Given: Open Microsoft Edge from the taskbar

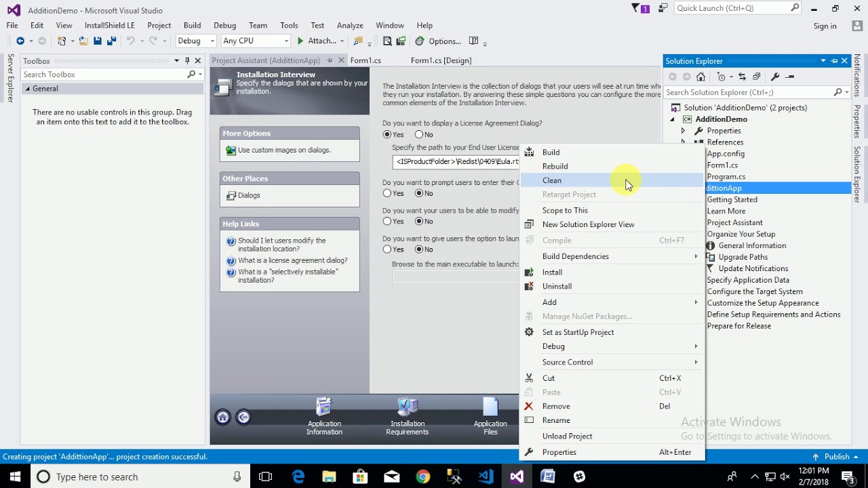Looking at the screenshot, I should coord(298,476).
